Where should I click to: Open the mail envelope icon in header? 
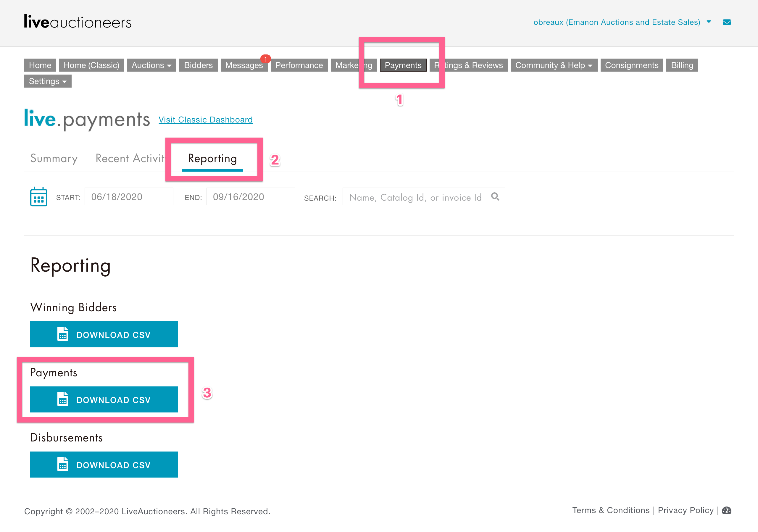click(727, 22)
